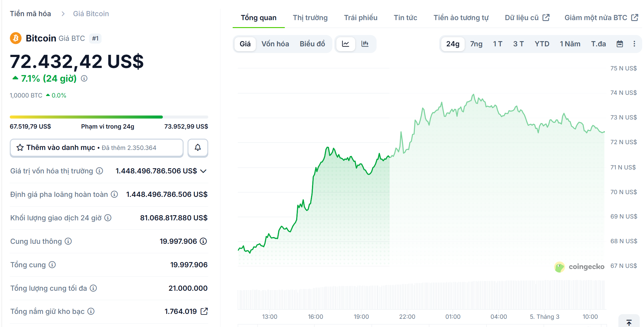The image size is (644, 327).
Task: Click the 24-hour price range bar
Action: (109, 117)
